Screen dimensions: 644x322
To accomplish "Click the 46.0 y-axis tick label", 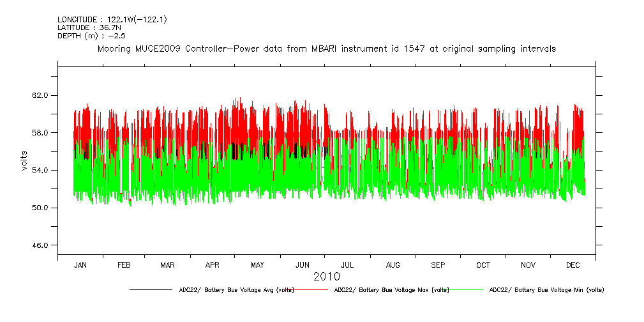I will 40,245.
